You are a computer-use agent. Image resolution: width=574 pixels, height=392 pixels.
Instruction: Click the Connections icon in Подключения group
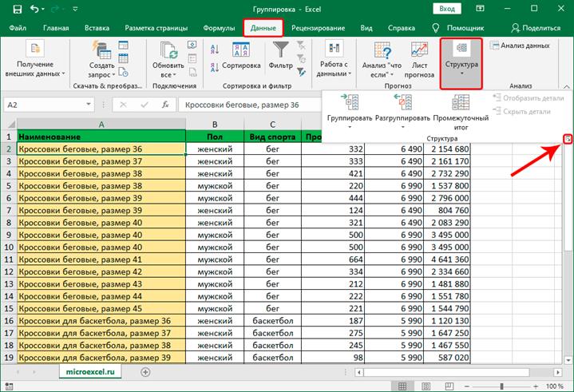click(192, 45)
